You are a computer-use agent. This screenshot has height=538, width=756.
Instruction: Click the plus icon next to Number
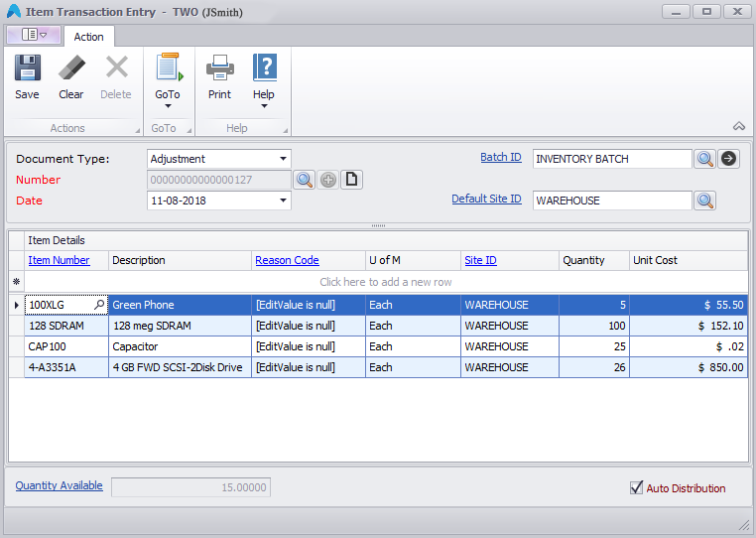(328, 180)
